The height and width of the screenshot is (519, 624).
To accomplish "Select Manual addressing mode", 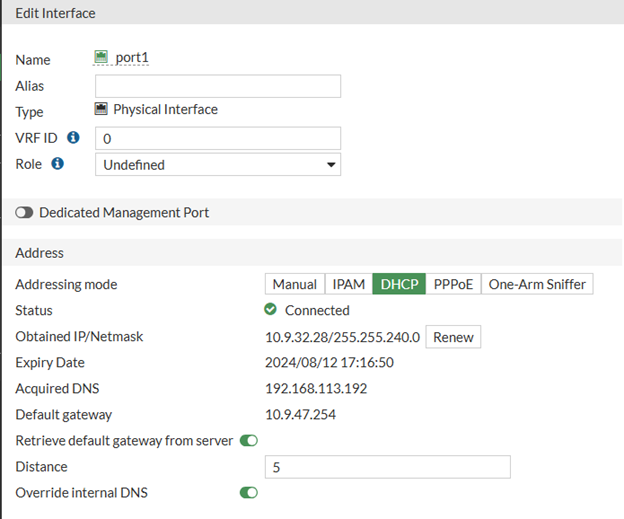I will [x=294, y=284].
